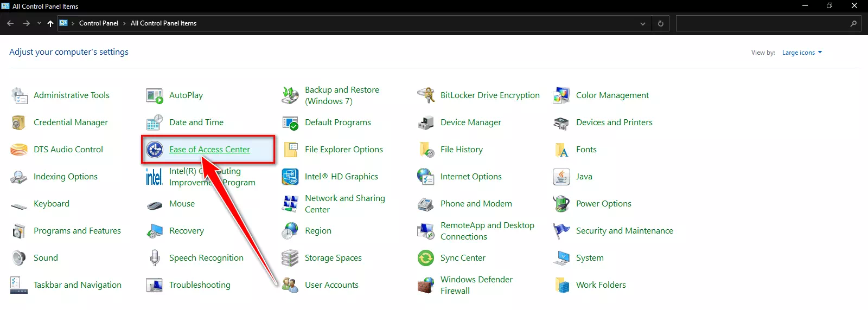This screenshot has width=868, height=310.
Task: Open the AutoPlay icon
Action: click(155, 95)
